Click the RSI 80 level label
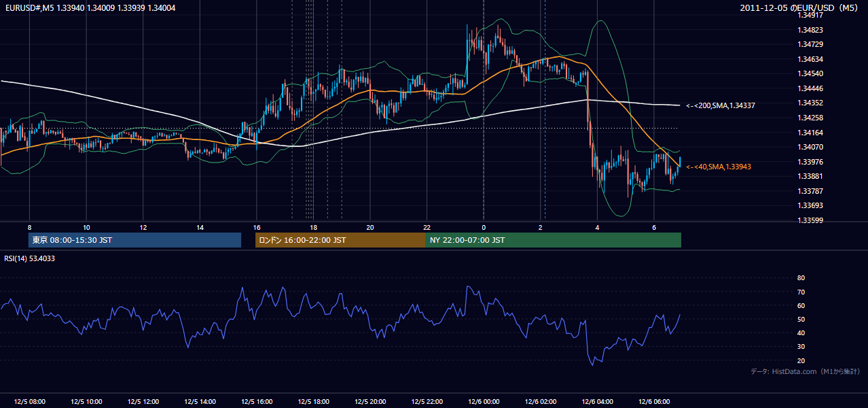Viewport: 868px width, 408px height. point(801,278)
